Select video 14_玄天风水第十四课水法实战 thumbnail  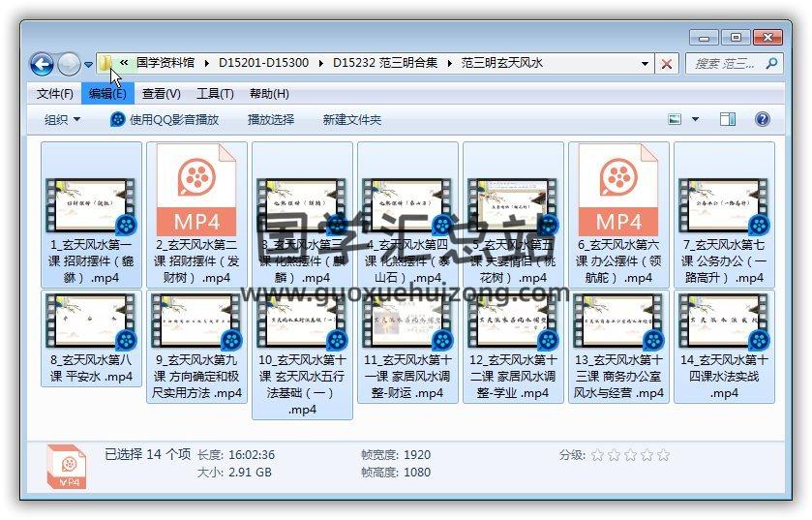pyautogui.click(x=724, y=321)
